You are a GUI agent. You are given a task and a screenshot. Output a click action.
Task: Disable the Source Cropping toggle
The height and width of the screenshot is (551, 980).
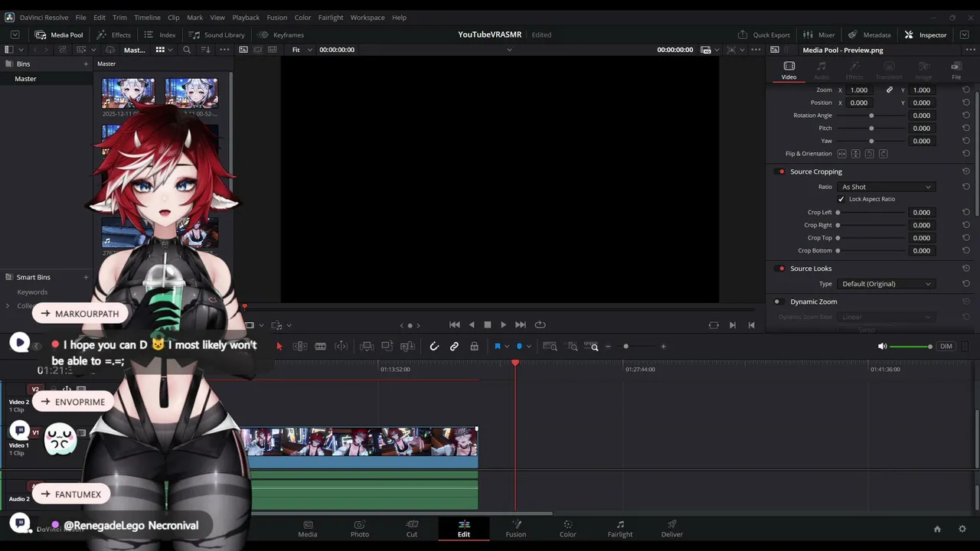(x=781, y=171)
